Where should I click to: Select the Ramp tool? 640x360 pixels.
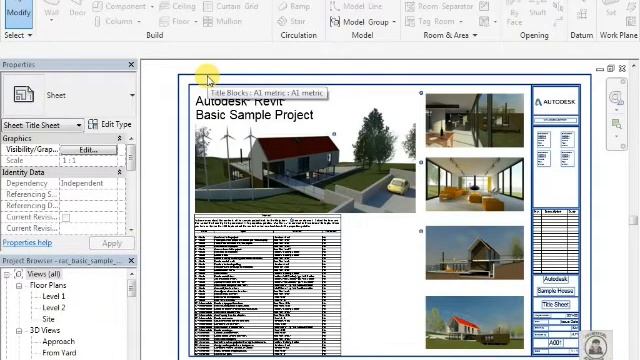294,6
